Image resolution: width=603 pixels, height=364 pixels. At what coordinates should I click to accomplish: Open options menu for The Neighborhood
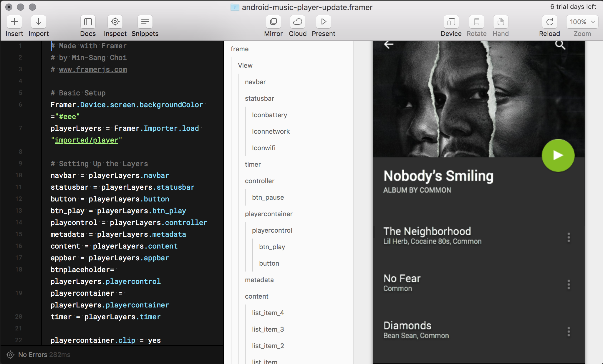click(569, 237)
